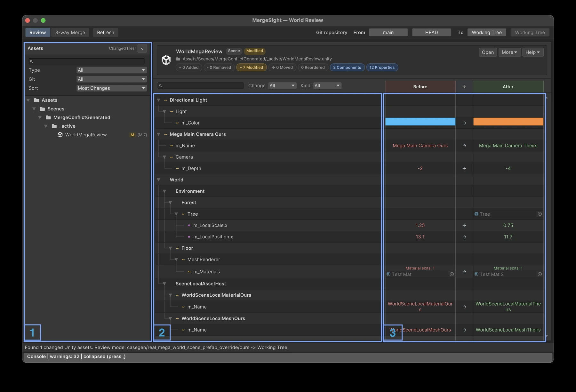Click the modified tilde marker beside m_Color
This screenshot has height=392, width=576.
(177, 123)
